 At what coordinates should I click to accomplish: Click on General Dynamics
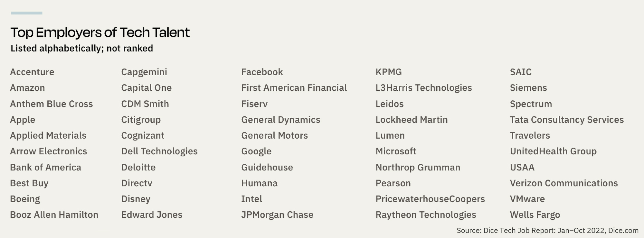[281, 120]
